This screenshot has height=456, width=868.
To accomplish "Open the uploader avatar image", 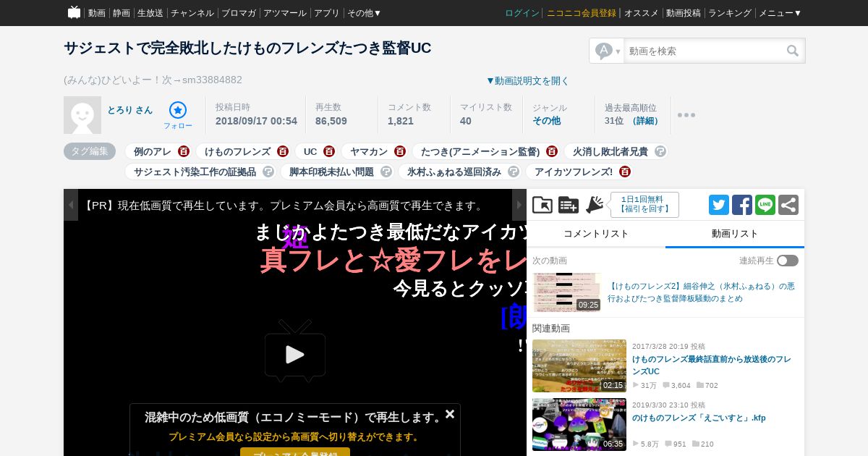I will (82, 115).
